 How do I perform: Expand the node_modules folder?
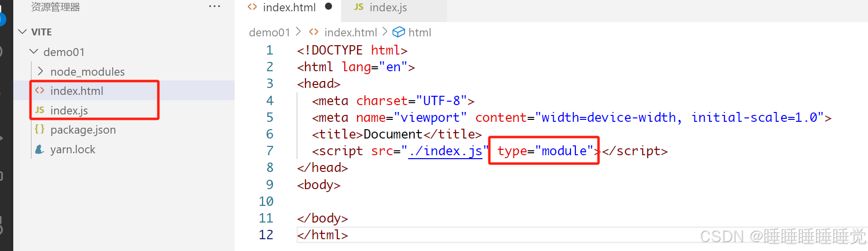click(40, 71)
